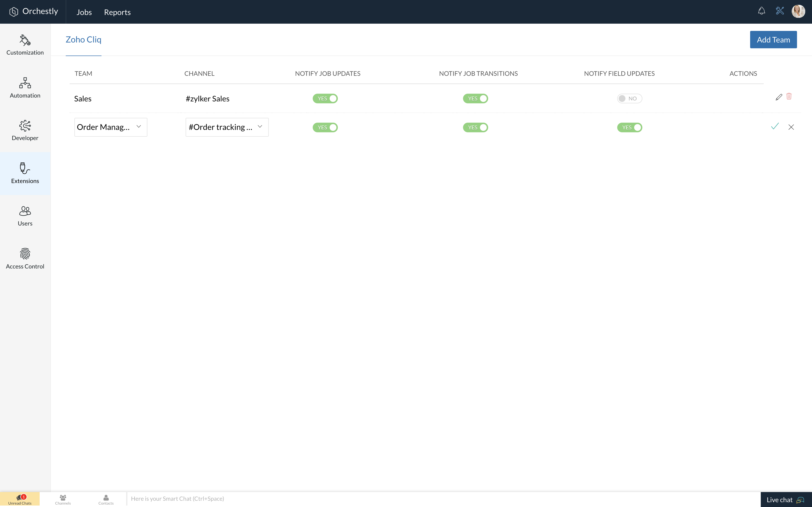Confirm new team row with checkmark icon

click(x=775, y=127)
